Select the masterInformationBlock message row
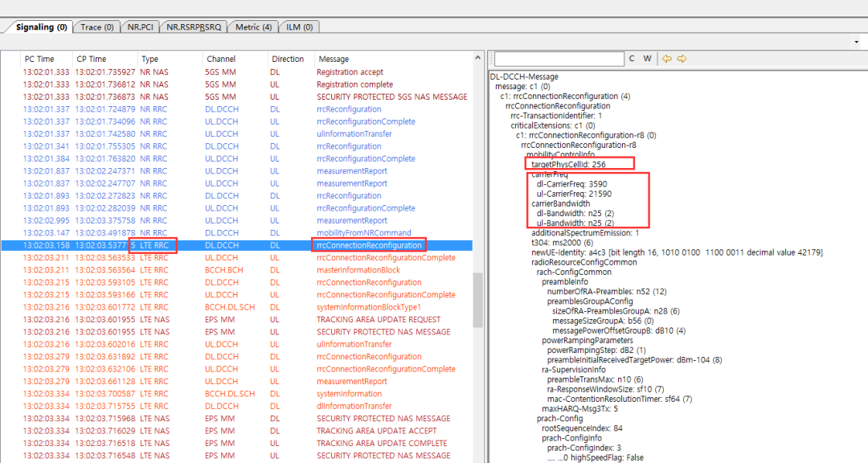868x463 pixels. pos(237,270)
